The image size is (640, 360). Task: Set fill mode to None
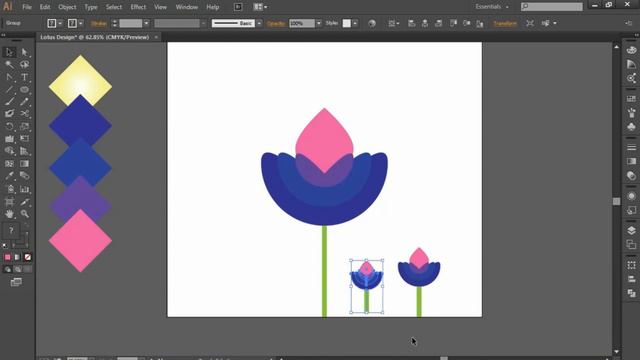27,257
